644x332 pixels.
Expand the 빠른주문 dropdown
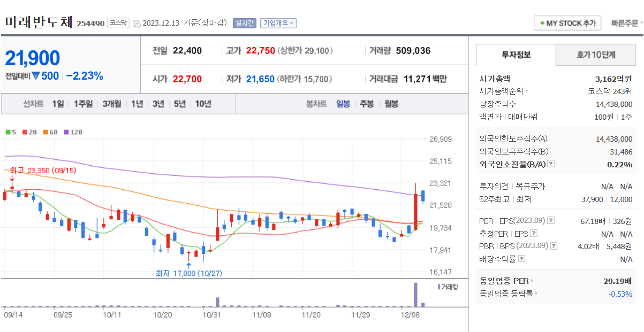click(627, 24)
